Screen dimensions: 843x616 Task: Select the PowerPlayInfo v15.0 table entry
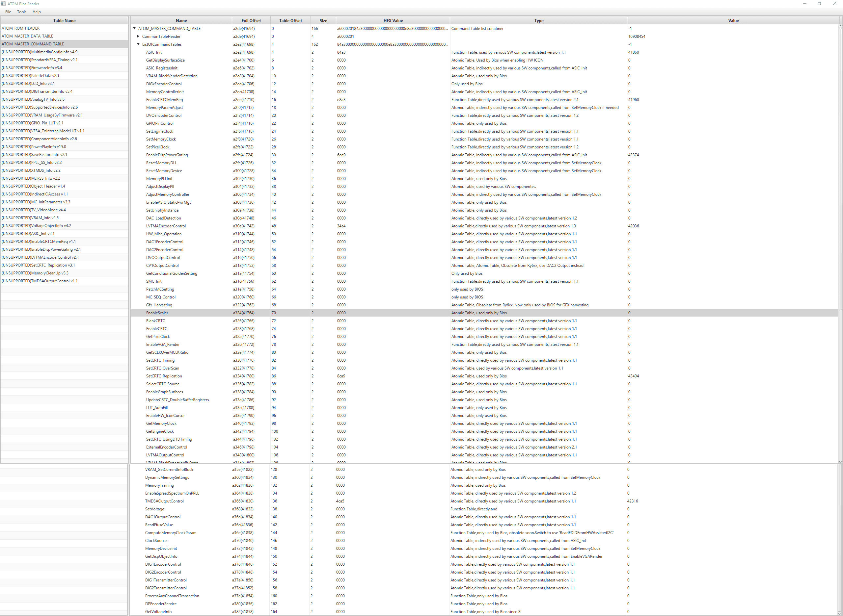point(64,146)
